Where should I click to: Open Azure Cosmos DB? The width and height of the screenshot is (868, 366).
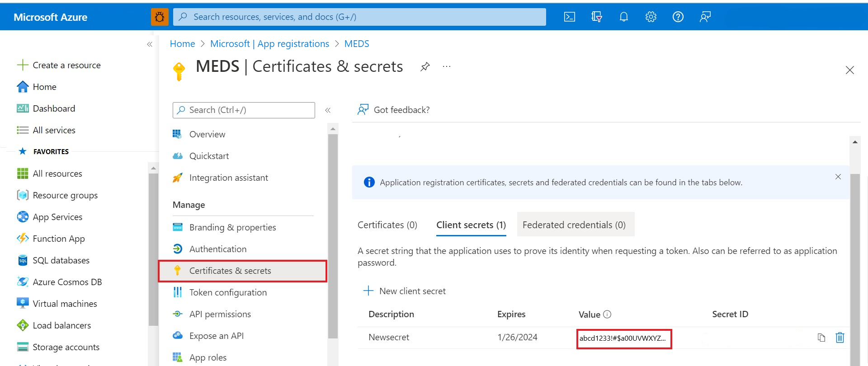coord(59,282)
